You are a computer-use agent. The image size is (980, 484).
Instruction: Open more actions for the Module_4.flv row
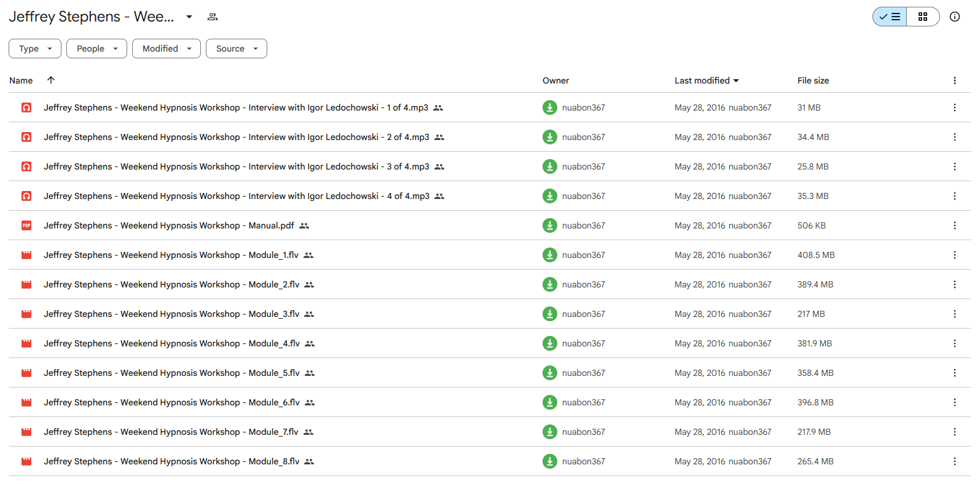(955, 343)
